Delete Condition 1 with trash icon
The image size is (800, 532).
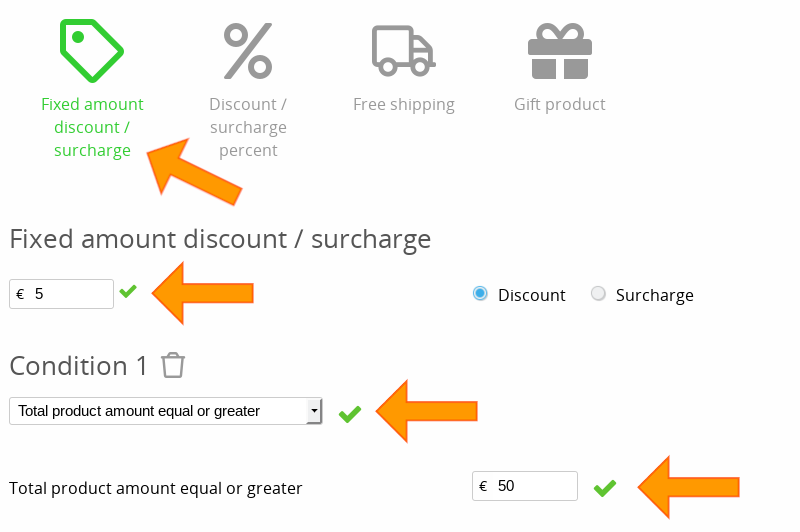click(x=173, y=365)
